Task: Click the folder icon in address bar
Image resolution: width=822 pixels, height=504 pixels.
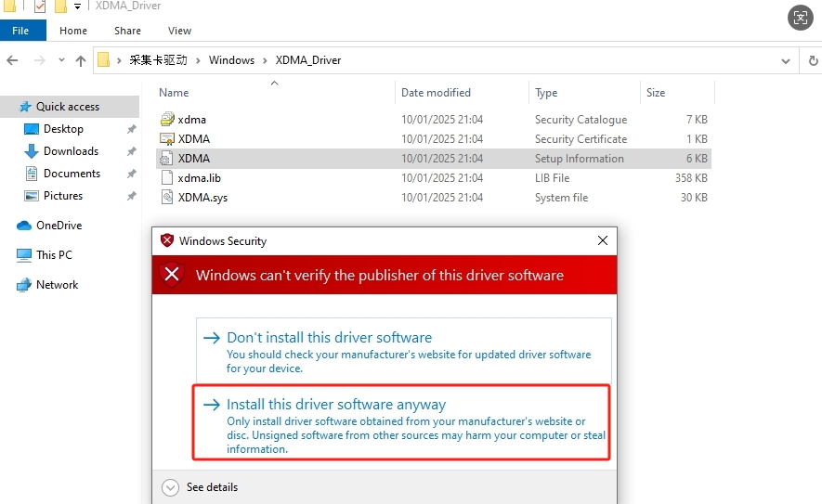Action: (104, 59)
